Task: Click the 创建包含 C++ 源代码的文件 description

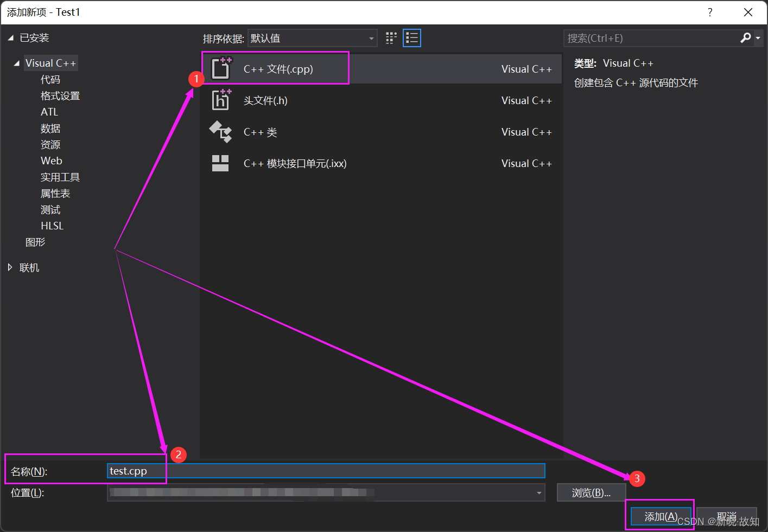Action: 636,82
